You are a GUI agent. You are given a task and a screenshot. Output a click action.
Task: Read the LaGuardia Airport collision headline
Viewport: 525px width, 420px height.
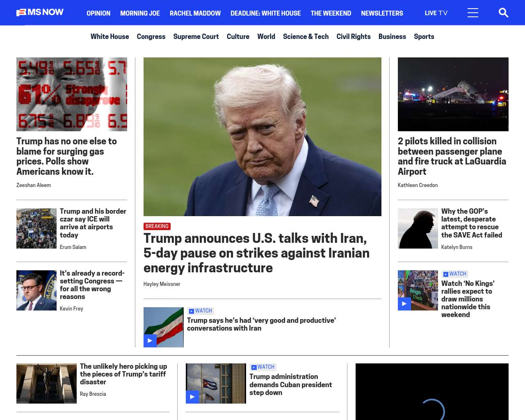point(452,156)
